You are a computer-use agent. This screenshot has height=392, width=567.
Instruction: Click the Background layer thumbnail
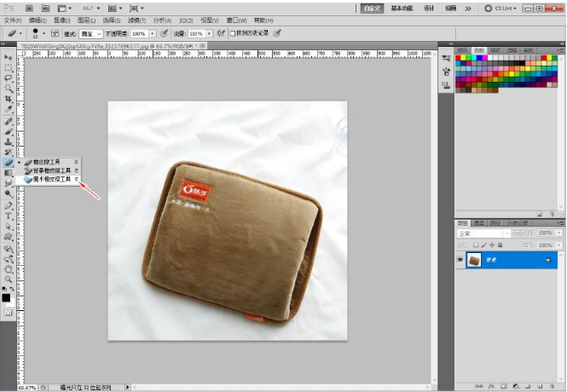(x=474, y=260)
